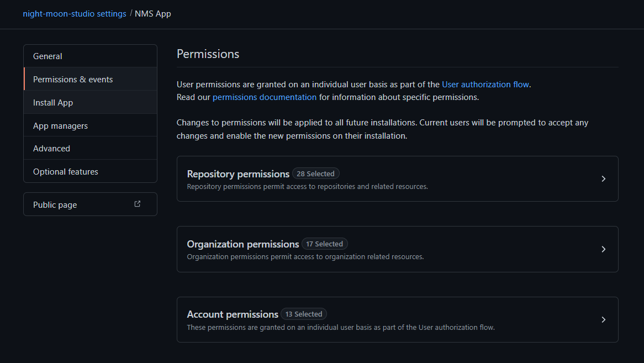The height and width of the screenshot is (363, 644).
Task: Select the General settings tab
Action: coord(47,56)
